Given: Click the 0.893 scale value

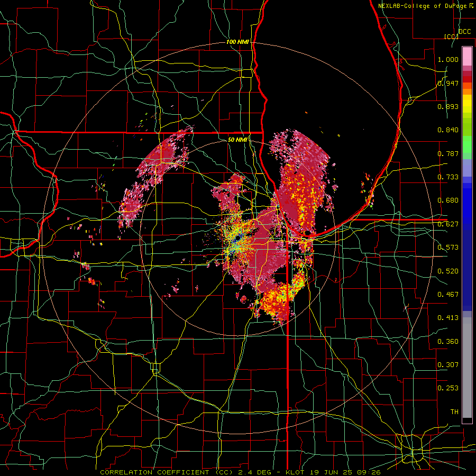Looking at the screenshot, I should 448,106.
